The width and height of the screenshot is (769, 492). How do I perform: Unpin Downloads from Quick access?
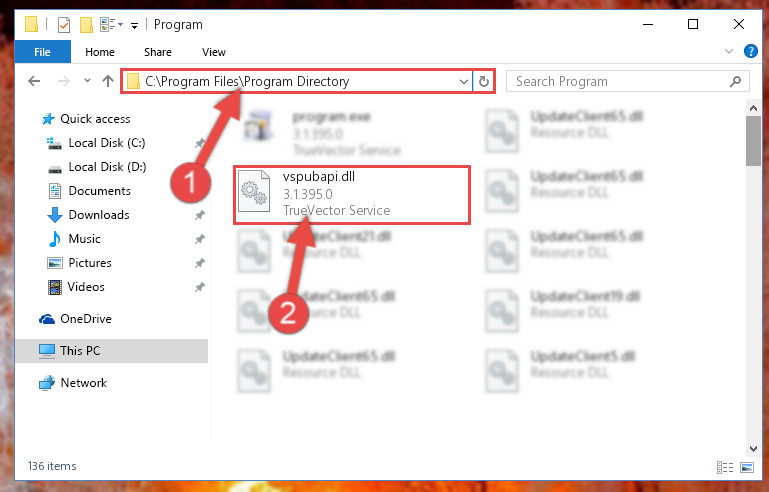(x=200, y=215)
